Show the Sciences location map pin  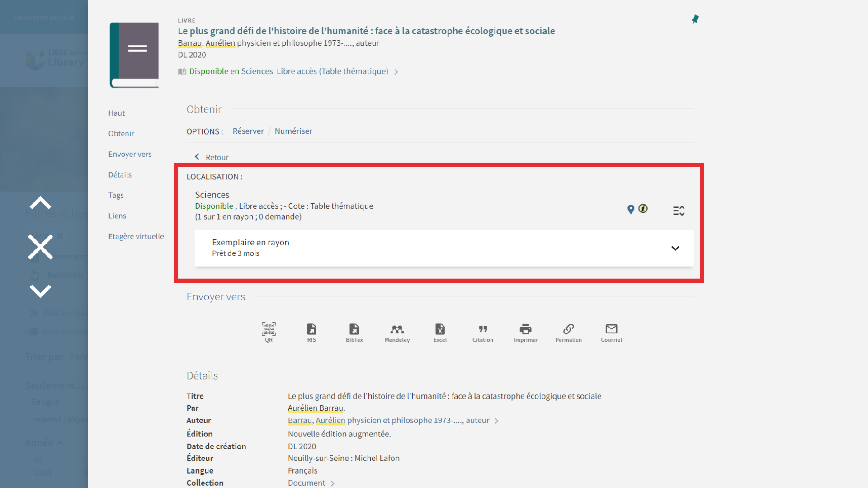pos(631,210)
